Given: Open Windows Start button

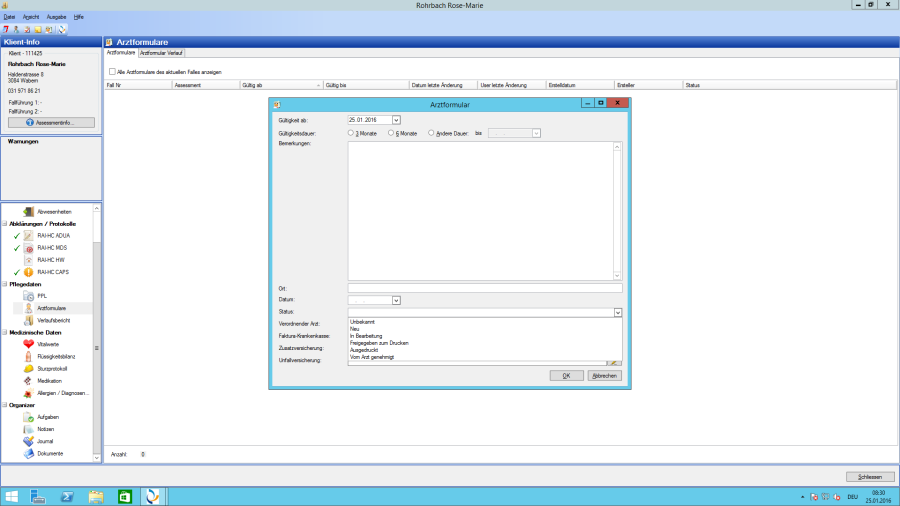Looking at the screenshot, I should [11, 496].
